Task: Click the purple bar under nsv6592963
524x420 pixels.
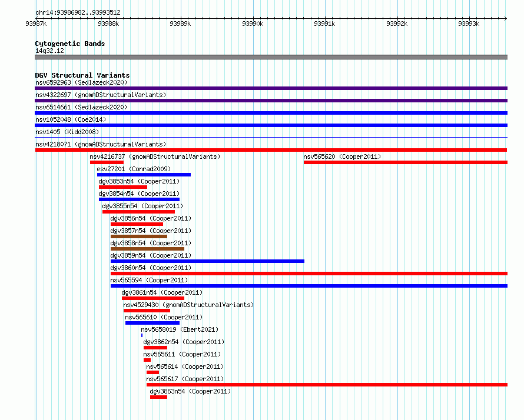Action: click(271, 88)
